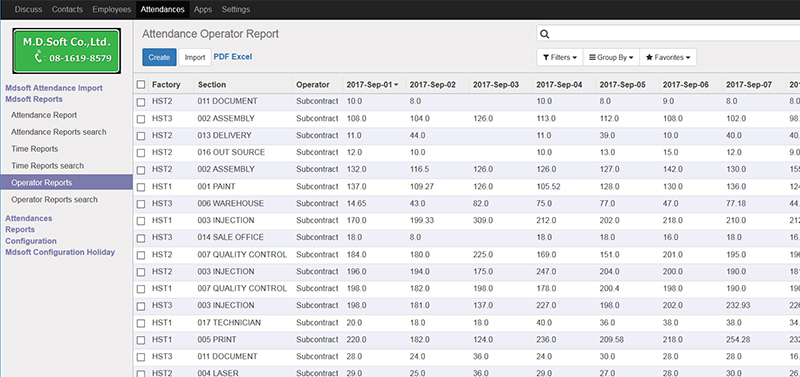Sort by the Operator column header

point(313,85)
